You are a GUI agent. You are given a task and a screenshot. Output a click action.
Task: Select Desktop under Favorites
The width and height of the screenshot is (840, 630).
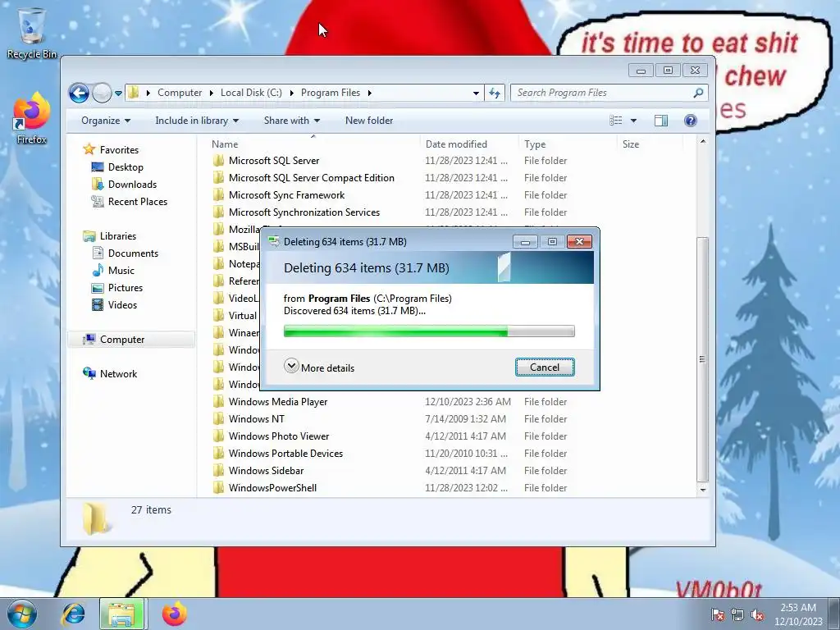pos(126,167)
